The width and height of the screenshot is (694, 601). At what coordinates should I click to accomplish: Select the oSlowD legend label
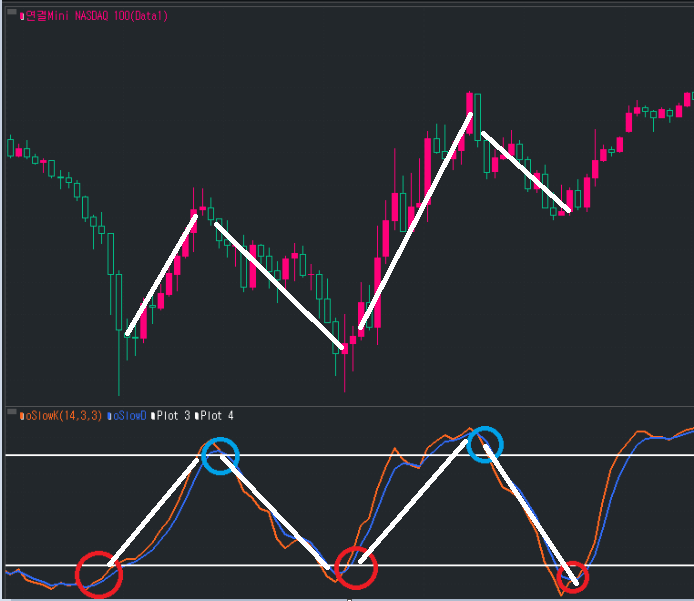click(x=130, y=416)
